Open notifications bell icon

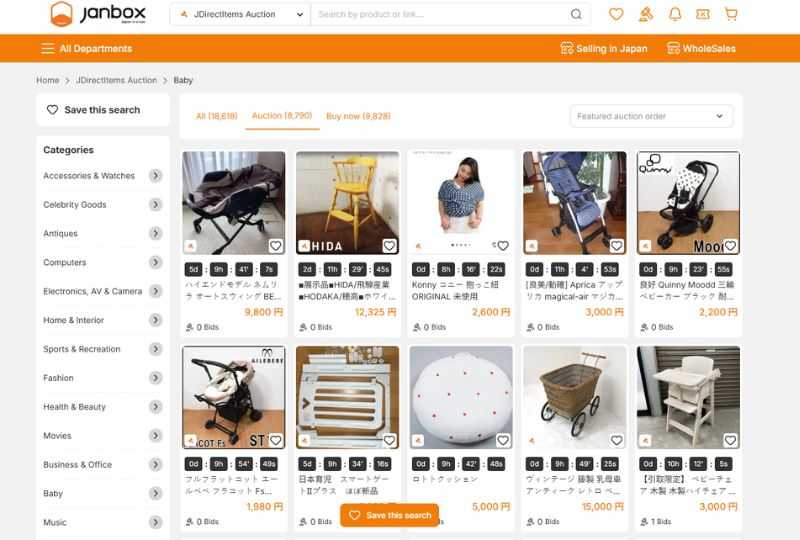click(x=675, y=14)
